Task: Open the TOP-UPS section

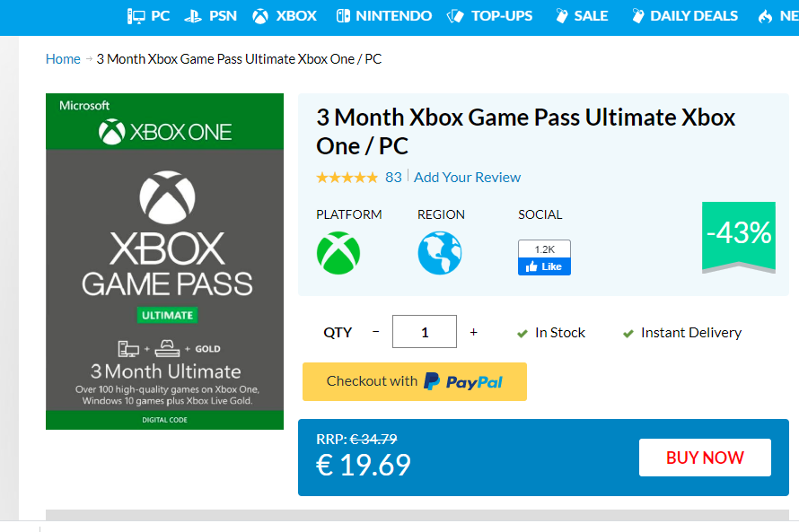Action: [489, 16]
